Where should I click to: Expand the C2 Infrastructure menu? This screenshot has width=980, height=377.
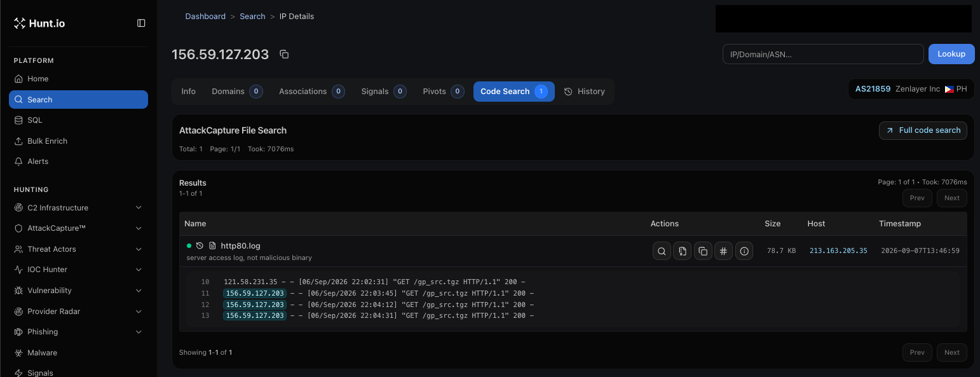[x=78, y=208]
